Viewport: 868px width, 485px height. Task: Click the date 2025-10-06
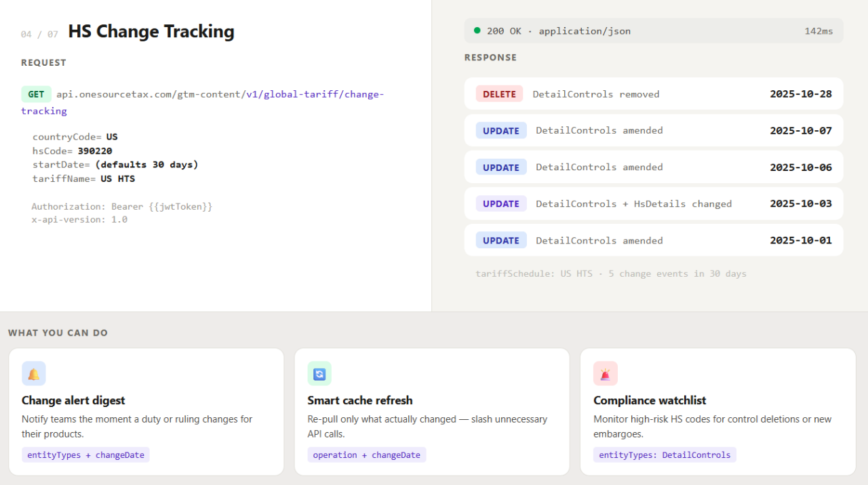tap(801, 168)
